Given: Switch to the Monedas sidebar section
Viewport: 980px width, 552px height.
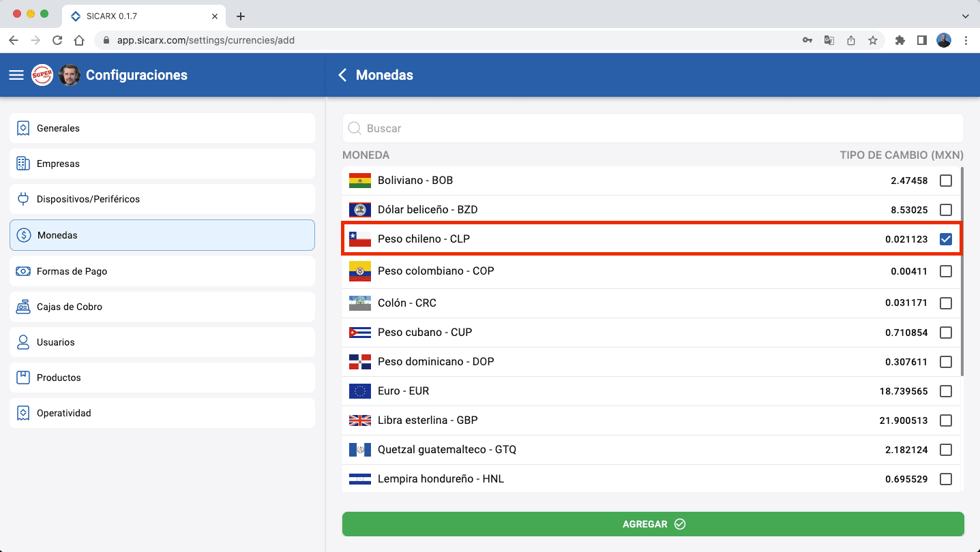Looking at the screenshot, I should coord(162,234).
